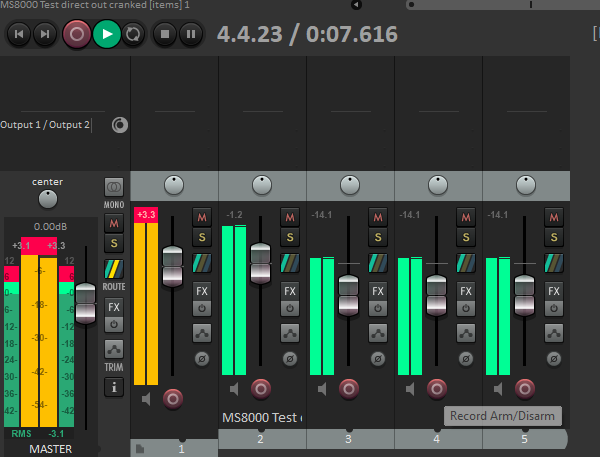Invert phase on track 2

(289, 358)
